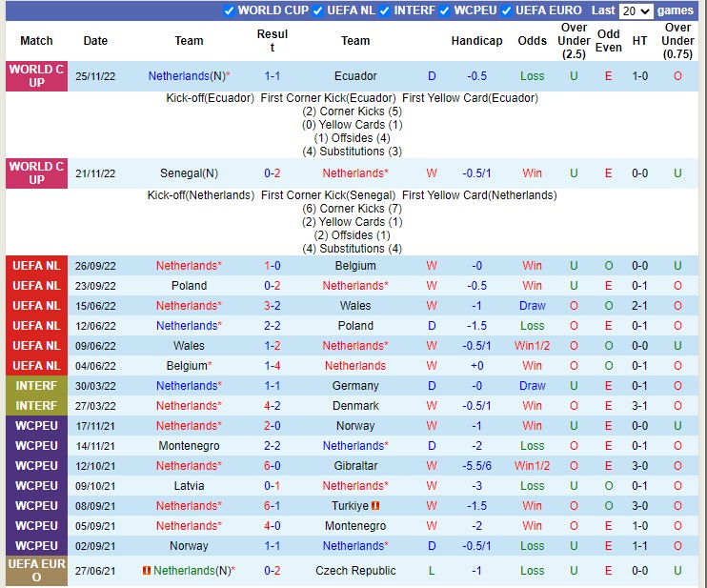Click Gibraltar team name
707x588 pixels.
pyautogui.click(x=355, y=466)
